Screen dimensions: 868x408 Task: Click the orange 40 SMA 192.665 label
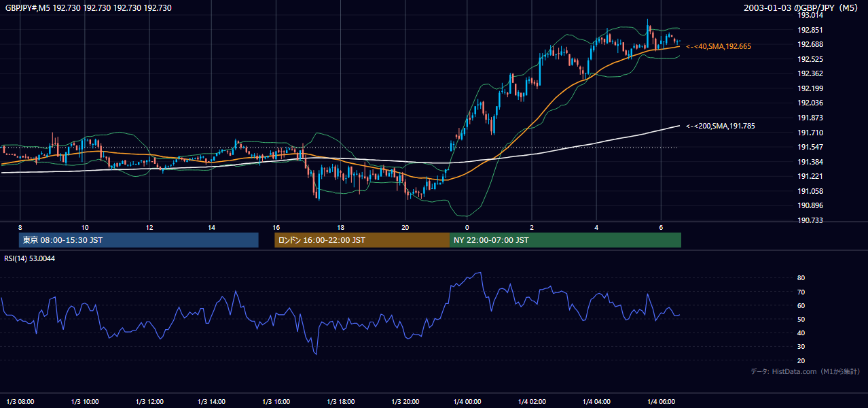click(x=719, y=46)
